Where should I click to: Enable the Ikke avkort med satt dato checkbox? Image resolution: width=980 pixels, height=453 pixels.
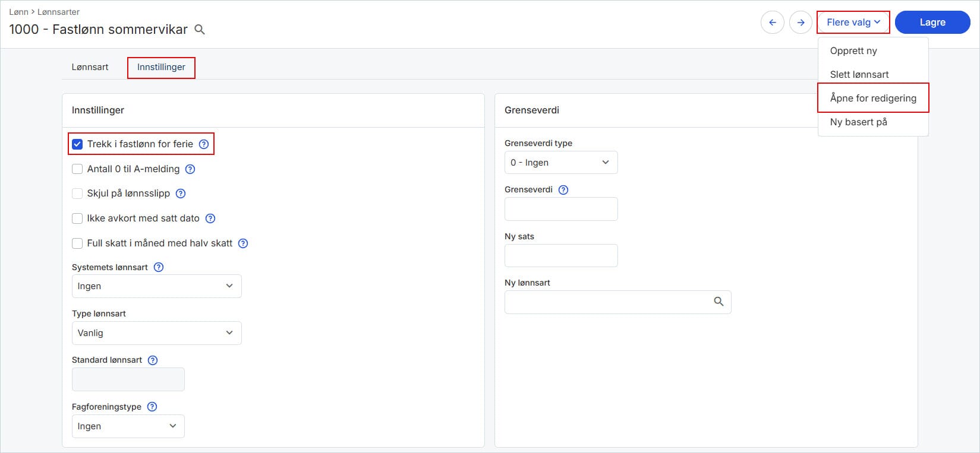click(x=77, y=218)
